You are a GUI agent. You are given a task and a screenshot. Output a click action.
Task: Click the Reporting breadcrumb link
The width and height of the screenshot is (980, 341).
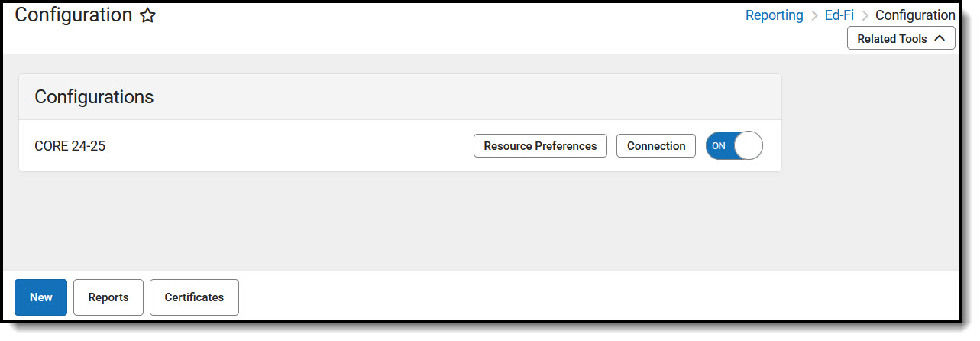774,15
